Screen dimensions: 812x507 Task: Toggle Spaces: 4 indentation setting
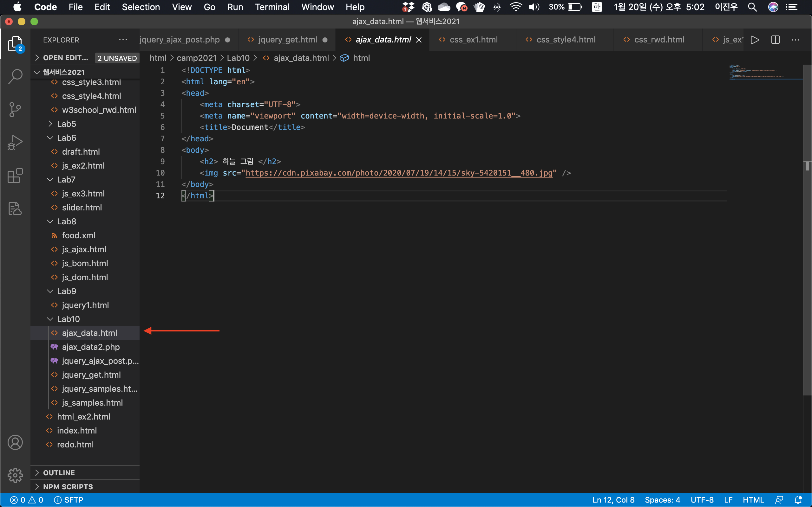click(x=662, y=500)
